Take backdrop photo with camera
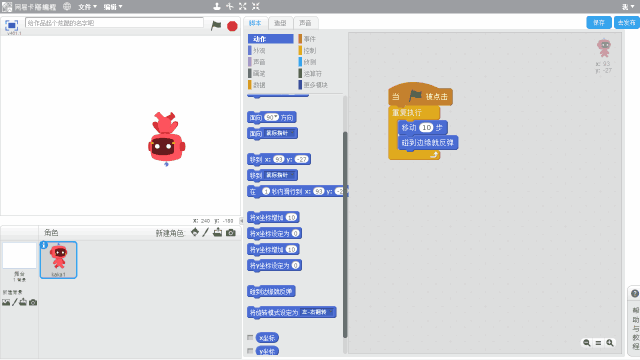 [x=33, y=302]
